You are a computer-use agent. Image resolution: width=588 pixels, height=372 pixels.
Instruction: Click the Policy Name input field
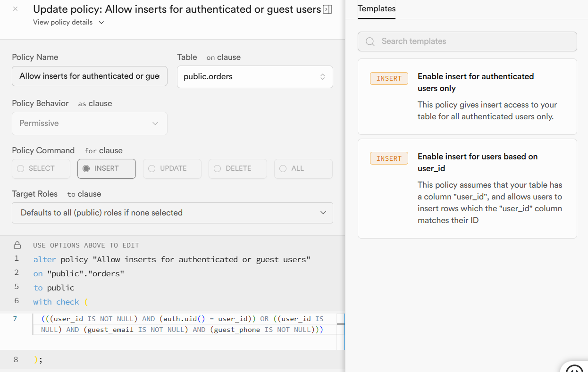click(90, 76)
